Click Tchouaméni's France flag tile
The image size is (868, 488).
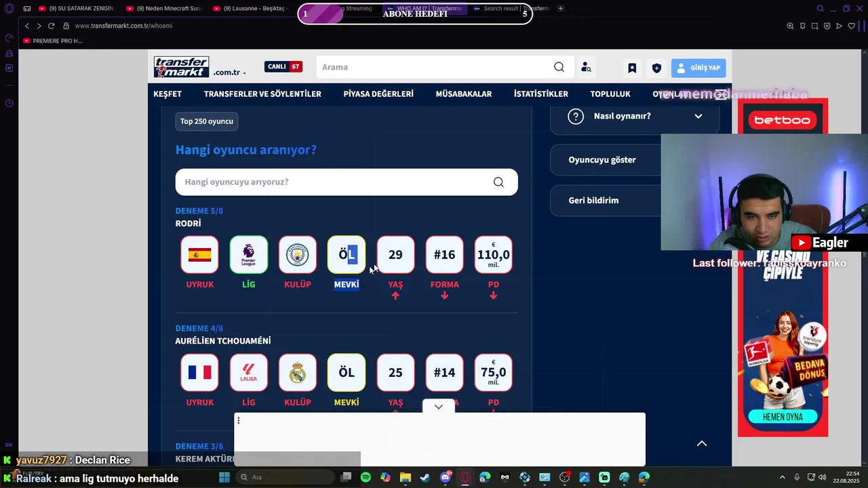tap(200, 373)
